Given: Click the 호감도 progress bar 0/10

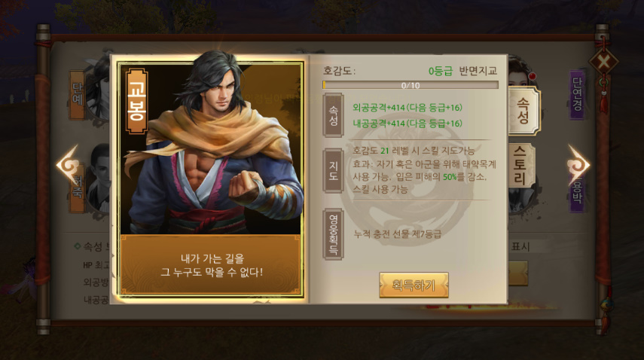Looking at the screenshot, I should point(411,85).
